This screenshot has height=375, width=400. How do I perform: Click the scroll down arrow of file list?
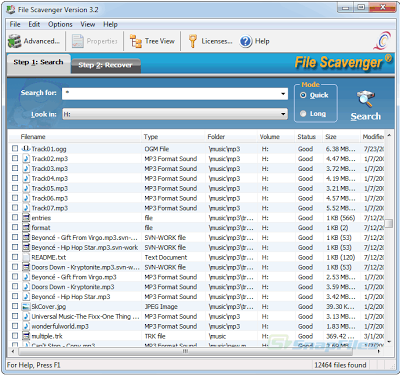tap(389, 342)
